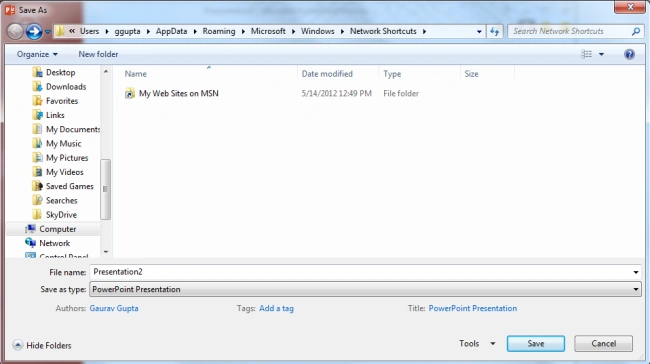The image size is (650, 364).
Task: Click the navigation pane scroll up arrow
Action: 106,72
